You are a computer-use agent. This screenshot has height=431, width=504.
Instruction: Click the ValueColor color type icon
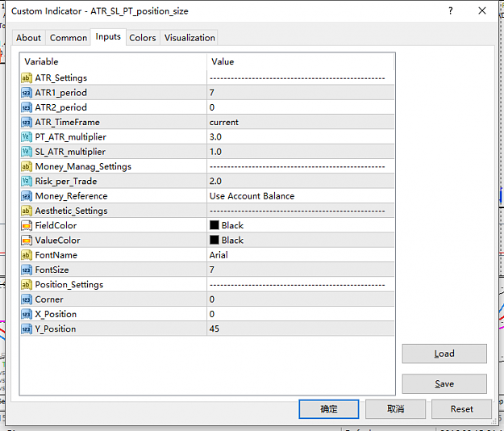[27, 241]
